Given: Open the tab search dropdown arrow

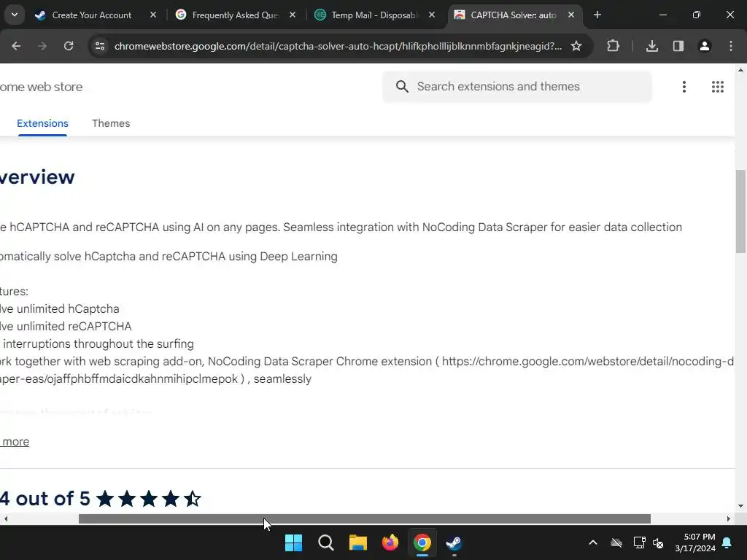Looking at the screenshot, I should [x=15, y=15].
